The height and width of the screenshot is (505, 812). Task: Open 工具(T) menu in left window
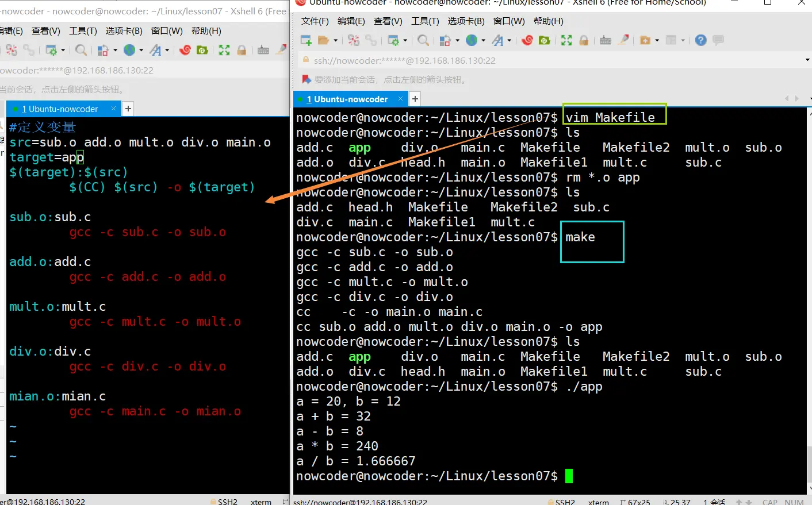click(83, 31)
